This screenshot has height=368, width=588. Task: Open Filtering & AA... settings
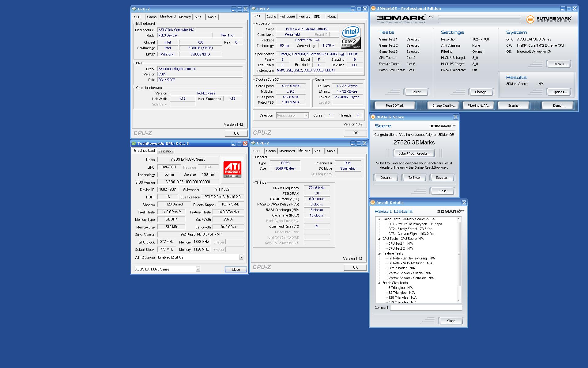pos(479,105)
